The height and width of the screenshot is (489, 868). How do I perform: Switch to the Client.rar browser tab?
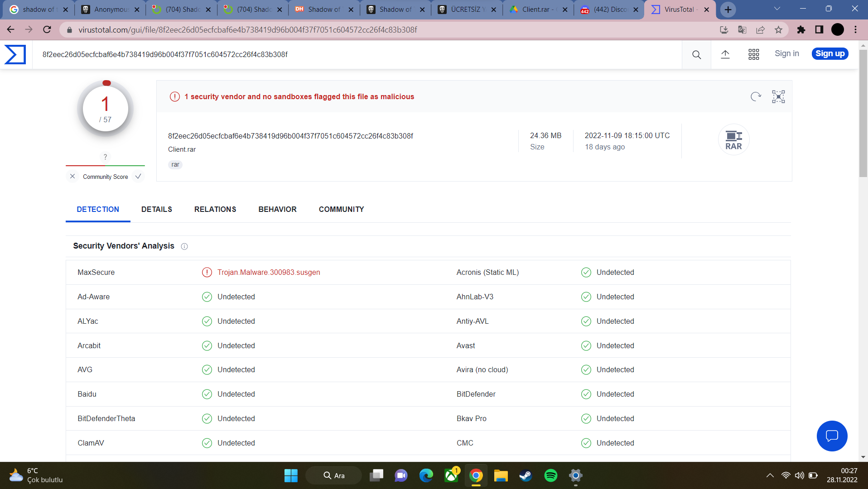tap(538, 10)
